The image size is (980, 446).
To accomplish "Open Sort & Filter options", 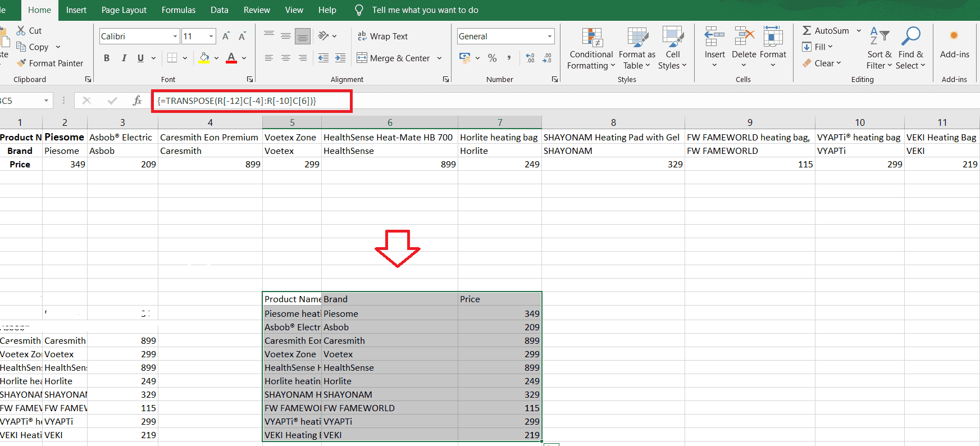I will point(879,49).
